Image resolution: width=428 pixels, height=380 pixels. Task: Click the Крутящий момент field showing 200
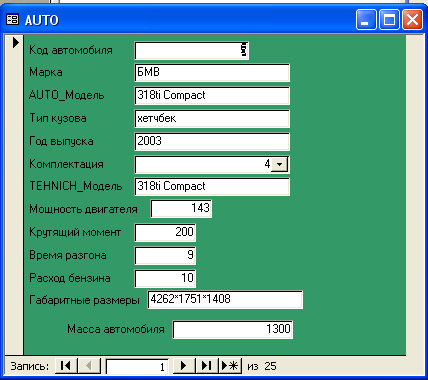pyautogui.click(x=165, y=232)
